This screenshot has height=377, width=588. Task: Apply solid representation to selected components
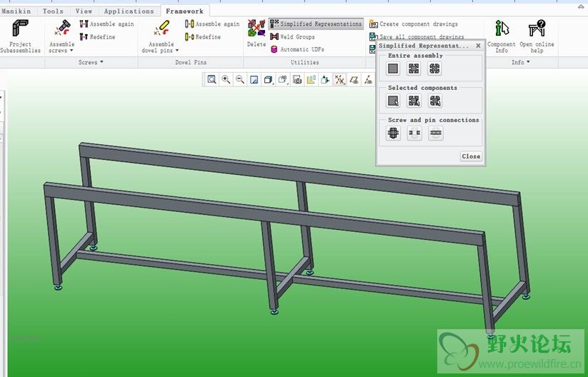point(393,101)
